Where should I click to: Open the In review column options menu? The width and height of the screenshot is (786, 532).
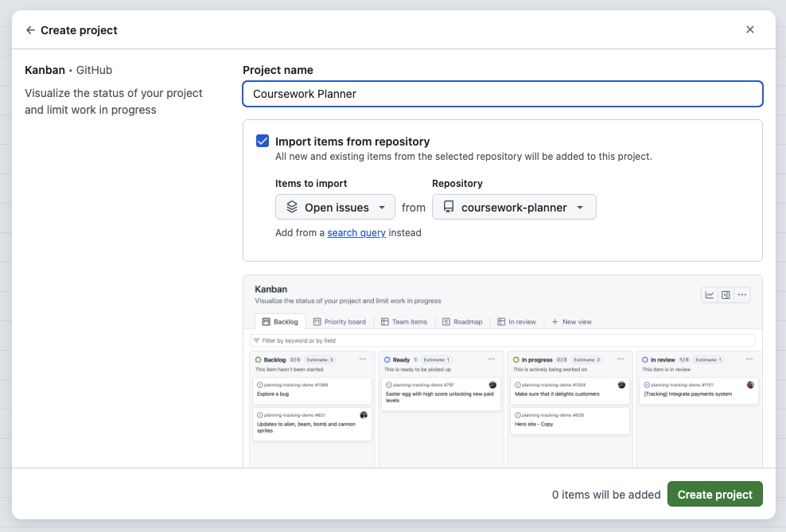pos(749,359)
